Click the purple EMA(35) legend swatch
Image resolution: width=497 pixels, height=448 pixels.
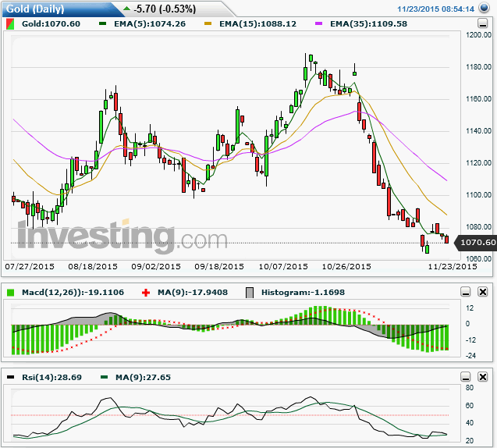pos(318,23)
